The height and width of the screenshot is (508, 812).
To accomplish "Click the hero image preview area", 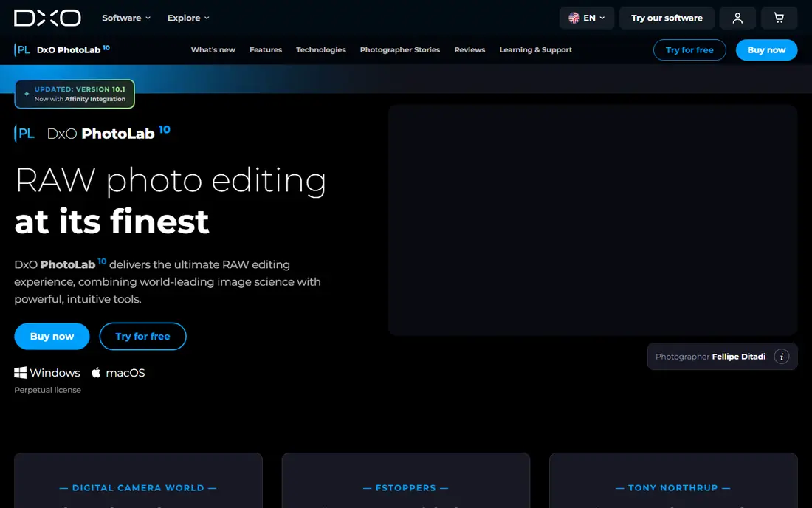I will click(x=593, y=220).
